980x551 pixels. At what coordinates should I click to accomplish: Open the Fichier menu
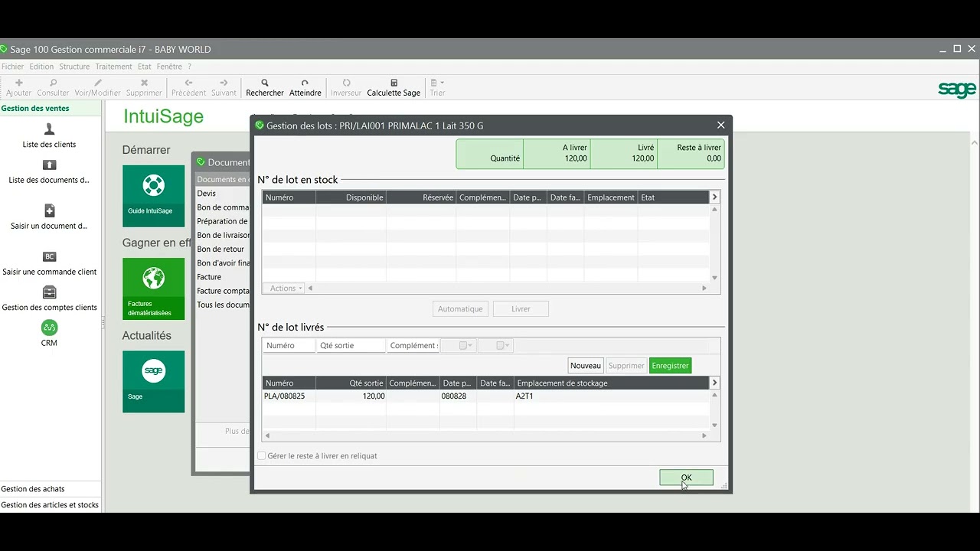pyautogui.click(x=13, y=67)
